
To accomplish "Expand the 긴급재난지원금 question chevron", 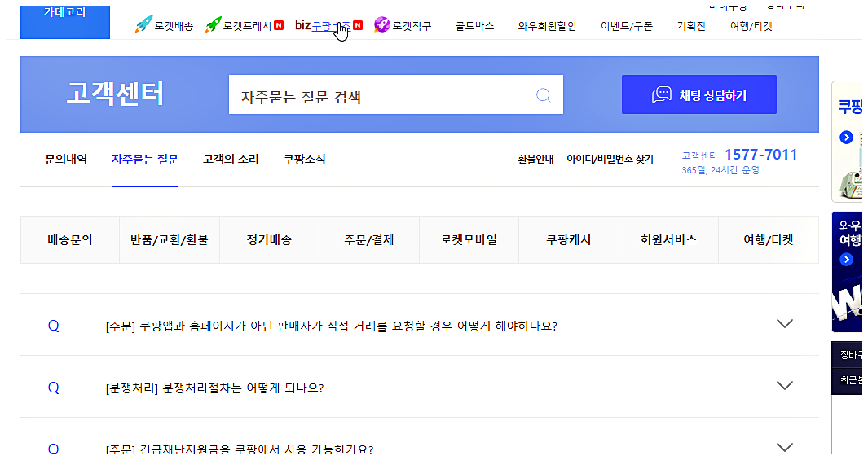I will (785, 447).
